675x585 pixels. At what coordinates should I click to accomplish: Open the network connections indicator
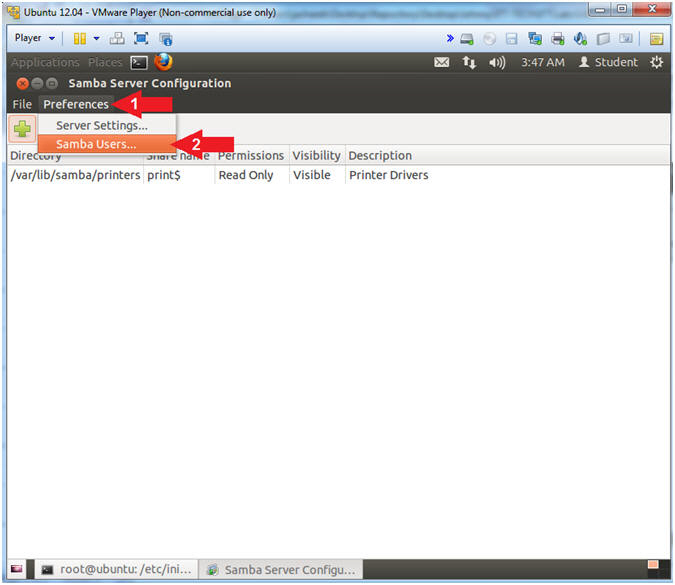tap(469, 63)
